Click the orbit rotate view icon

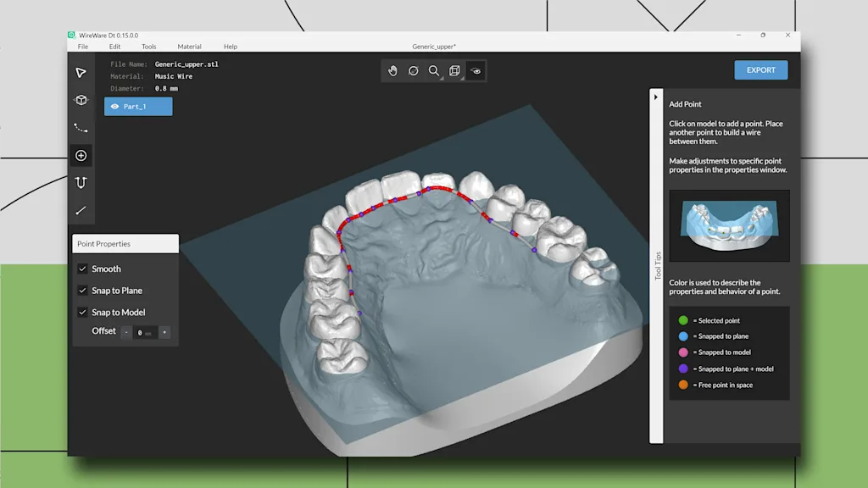tap(414, 71)
